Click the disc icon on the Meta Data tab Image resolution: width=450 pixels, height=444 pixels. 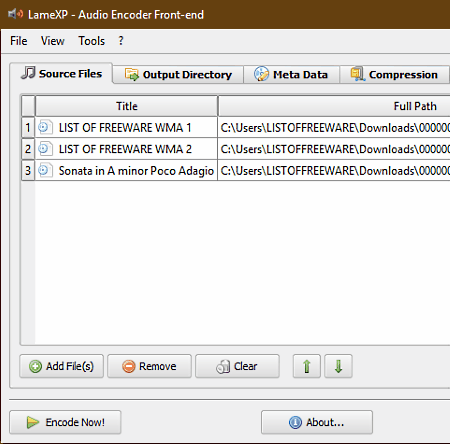[x=261, y=74]
